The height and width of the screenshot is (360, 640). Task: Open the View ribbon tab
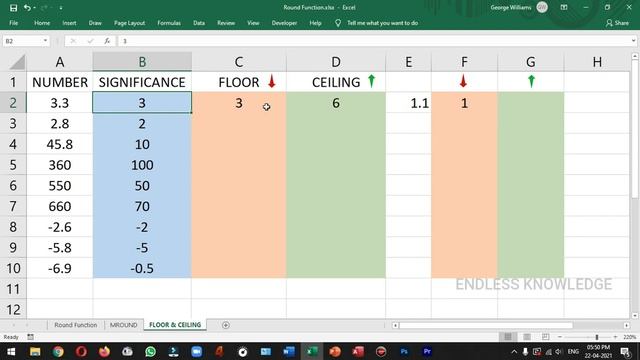pyautogui.click(x=253, y=23)
